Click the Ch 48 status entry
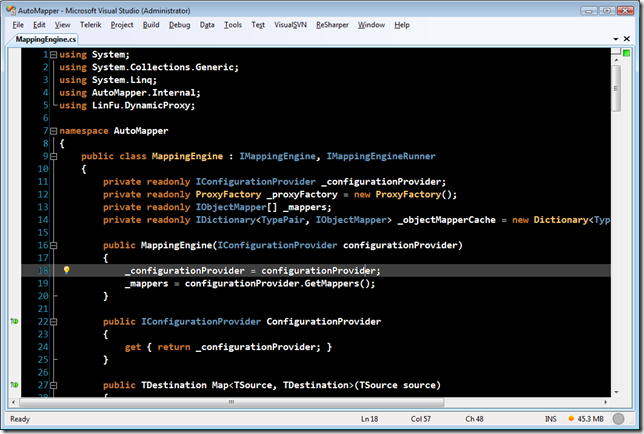644x434 pixels. tap(474, 419)
